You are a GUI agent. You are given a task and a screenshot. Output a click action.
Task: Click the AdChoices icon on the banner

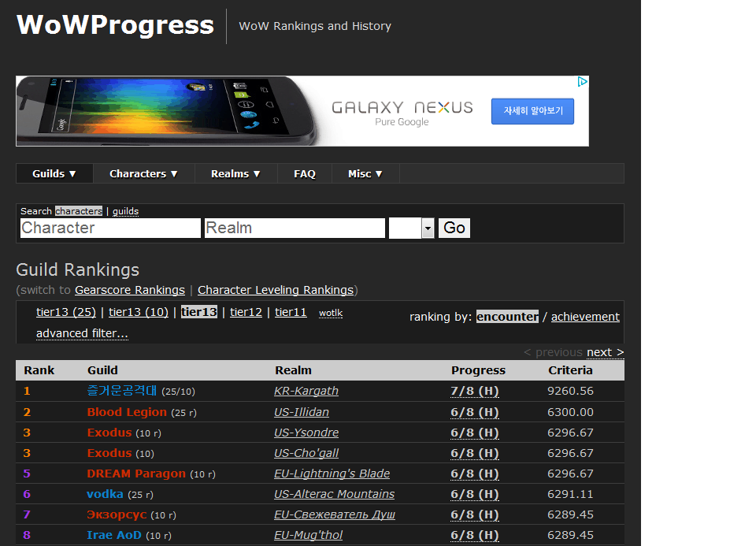(x=582, y=82)
